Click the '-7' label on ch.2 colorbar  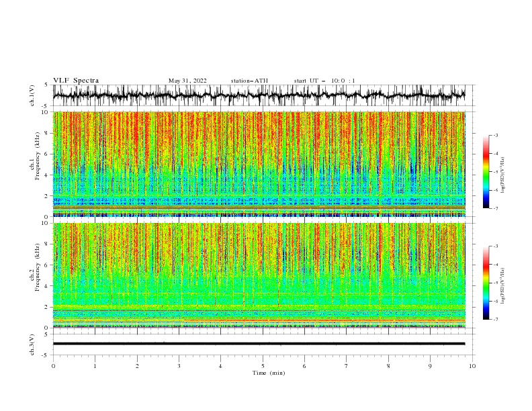pyautogui.click(x=495, y=320)
